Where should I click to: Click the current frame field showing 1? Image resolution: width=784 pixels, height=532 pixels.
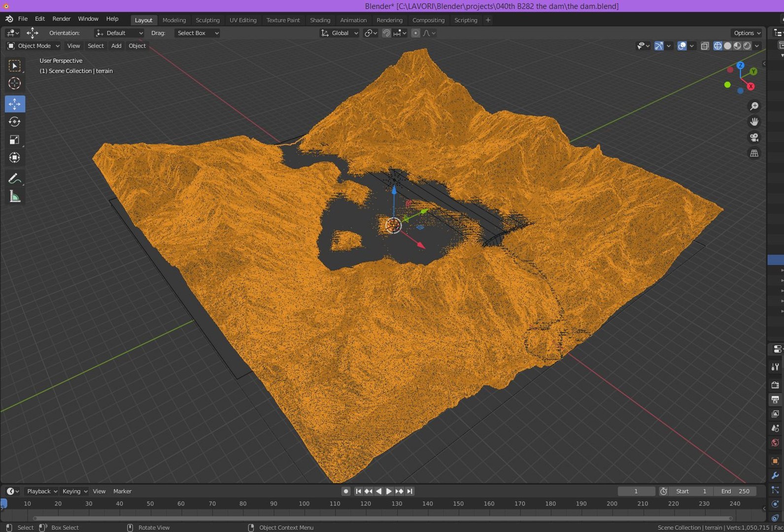pyautogui.click(x=636, y=491)
